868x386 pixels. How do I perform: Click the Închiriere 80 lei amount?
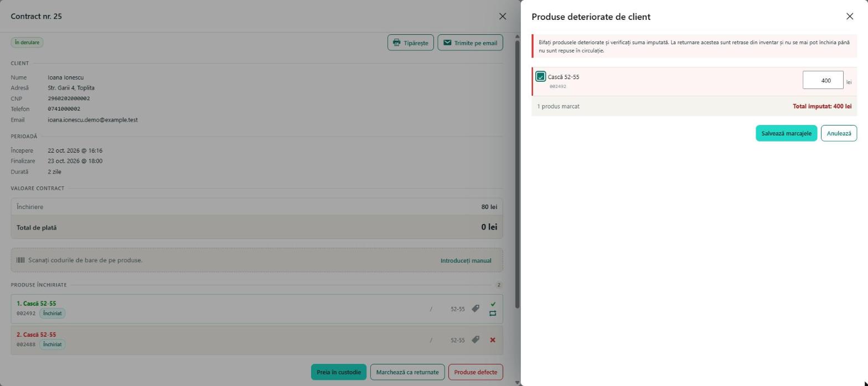[489, 207]
